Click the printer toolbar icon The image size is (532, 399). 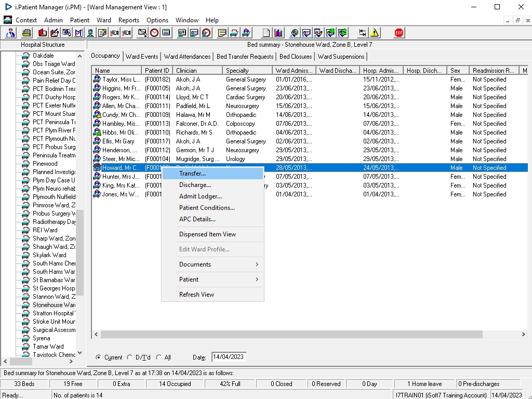26,33
